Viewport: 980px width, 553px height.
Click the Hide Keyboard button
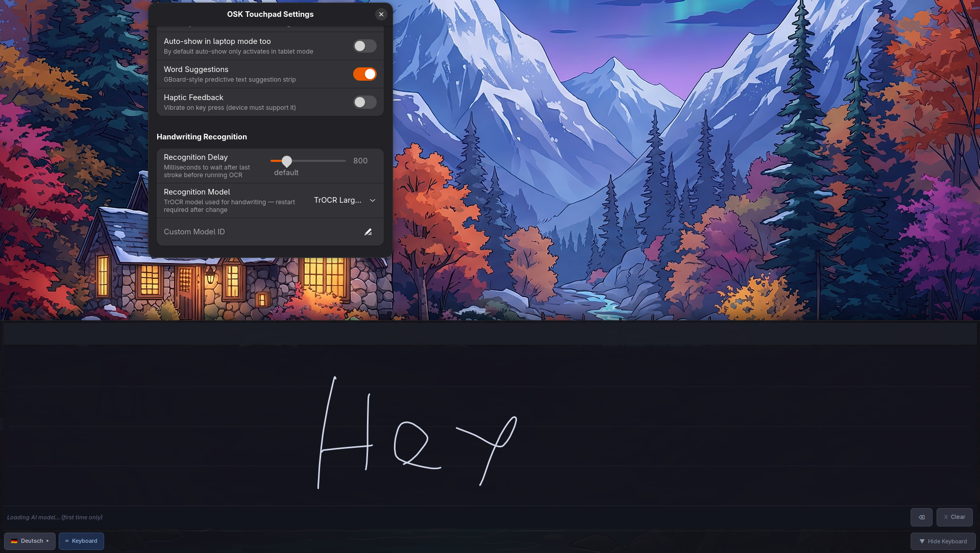coord(943,541)
